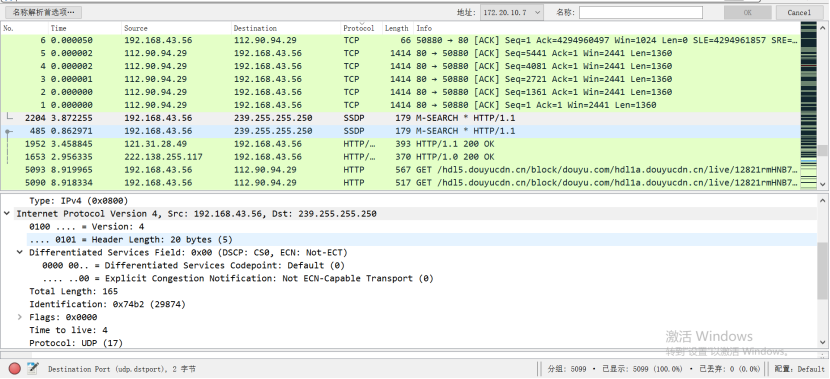Select SSDP packet number 485

400,131
